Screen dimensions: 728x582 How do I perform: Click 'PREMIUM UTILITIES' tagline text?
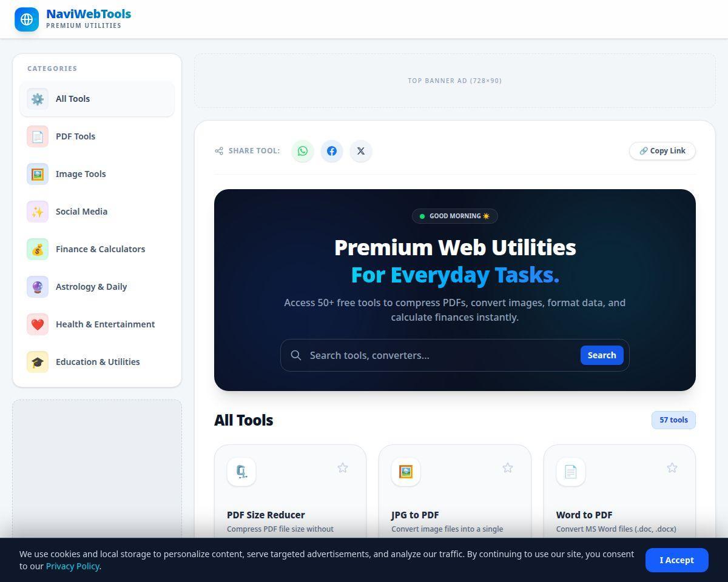84,25
